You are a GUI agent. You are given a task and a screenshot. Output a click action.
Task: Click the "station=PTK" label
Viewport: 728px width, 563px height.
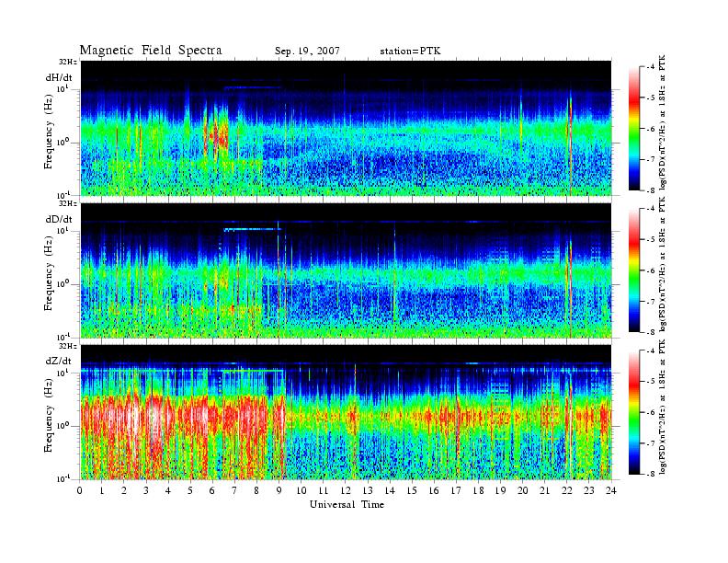click(x=410, y=52)
